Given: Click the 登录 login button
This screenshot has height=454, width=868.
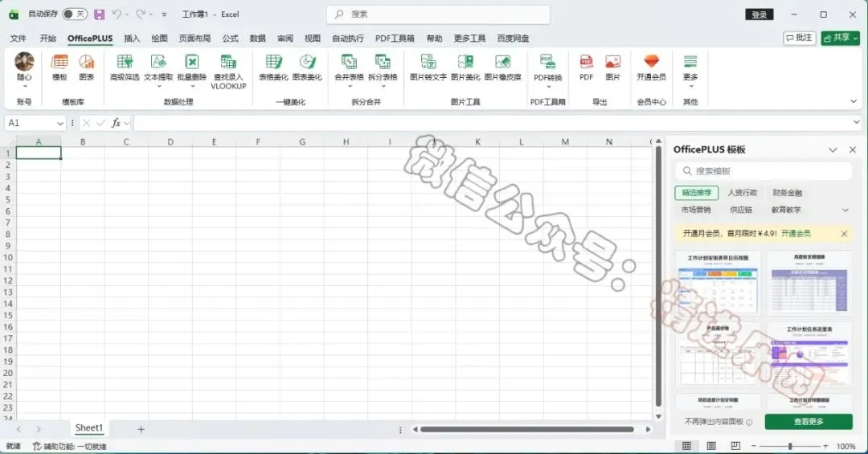Looking at the screenshot, I should [759, 15].
